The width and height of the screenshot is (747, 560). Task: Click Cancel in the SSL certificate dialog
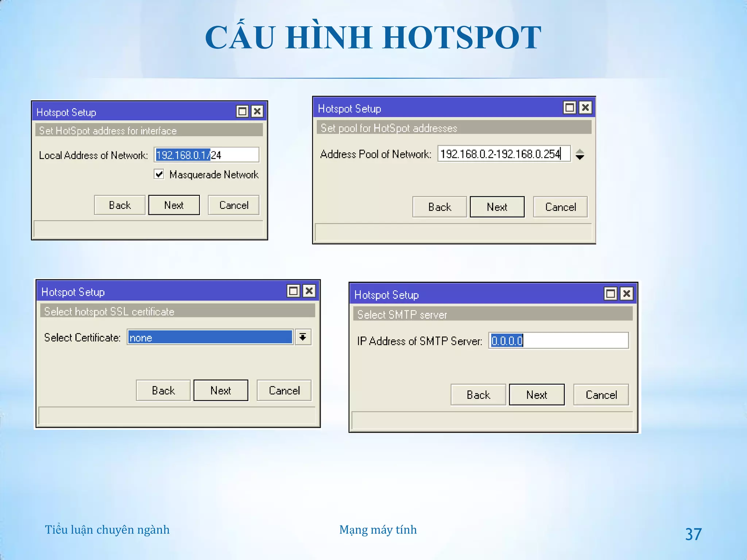tap(284, 390)
